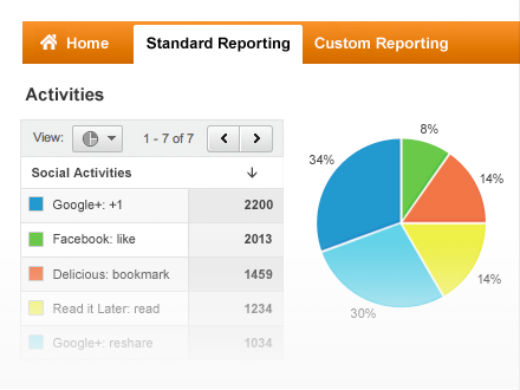Open the pie chart view selector
Image resolution: width=520 pixels, height=390 pixels.
[97, 138]
